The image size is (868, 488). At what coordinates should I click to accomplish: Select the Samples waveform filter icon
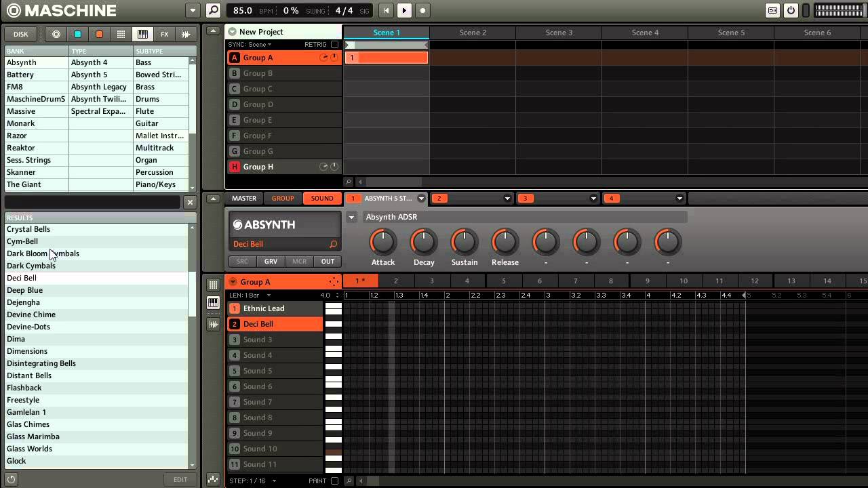coord(186,34)
